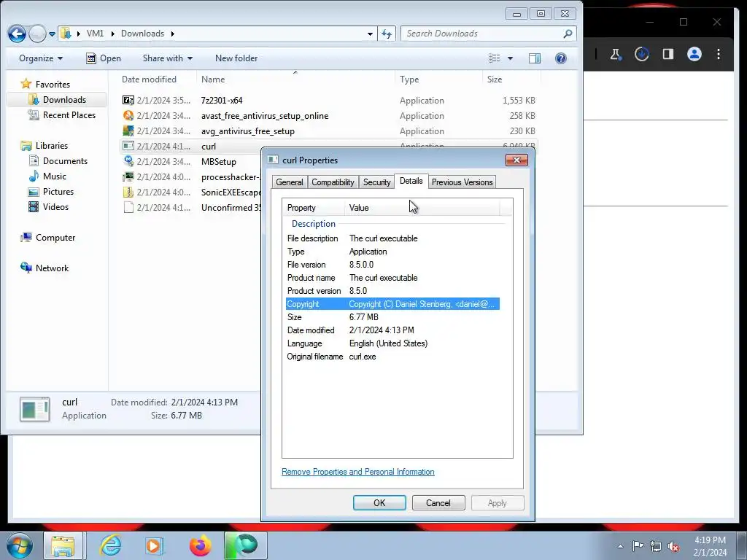Viewport: 747px width, 560px height.
Task: Click the browser profile avatar icon
Action: coord(694,54)
